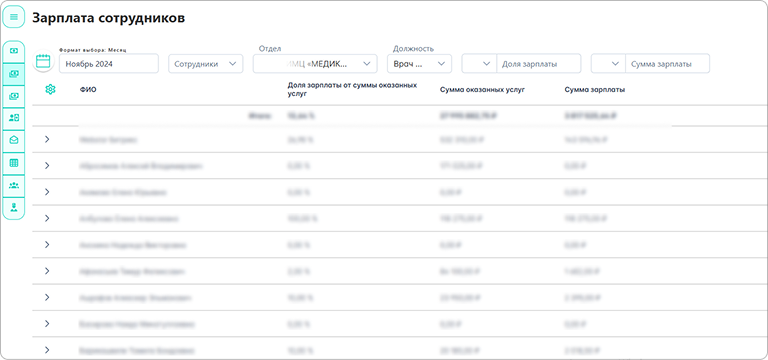Screen dimensions: 768x360
Task: Click the Ноябрь 2024 month field
Action: pos(109,64)
